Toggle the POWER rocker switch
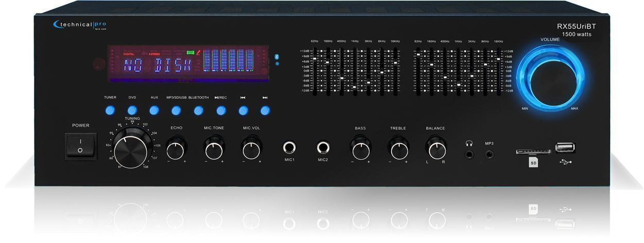The image size is (644, 243). click(80, 145)
